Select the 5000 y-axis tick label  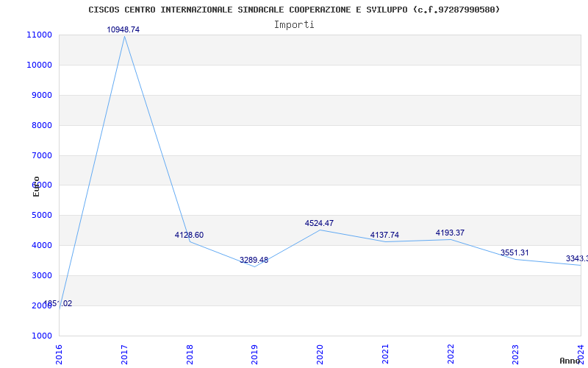point(41,216)
